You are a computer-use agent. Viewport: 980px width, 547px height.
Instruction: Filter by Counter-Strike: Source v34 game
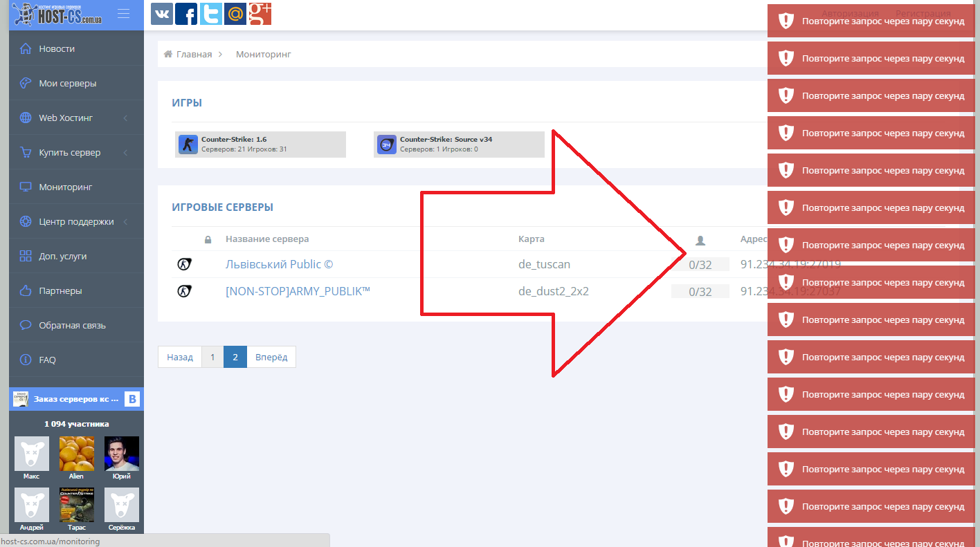tap(459, 145)
